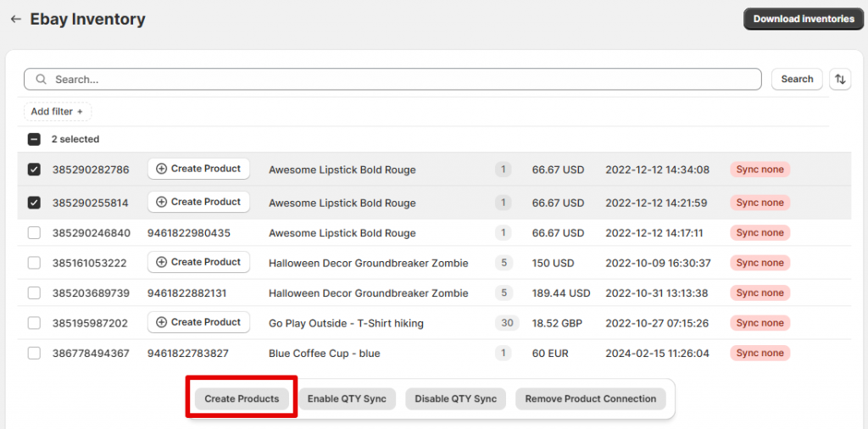Viewport: 868px width, 429px height.
Task: Focus the Search input field
Action: 398,79
